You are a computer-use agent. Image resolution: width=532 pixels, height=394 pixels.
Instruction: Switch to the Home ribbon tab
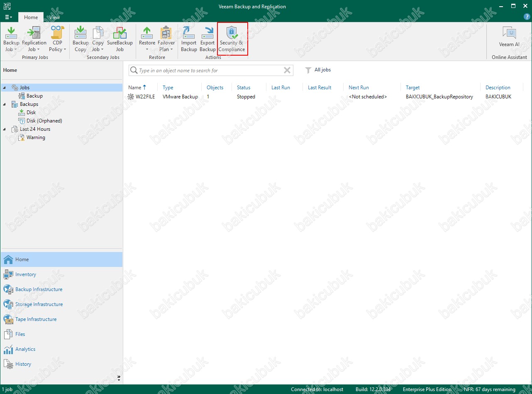(31, 17)
